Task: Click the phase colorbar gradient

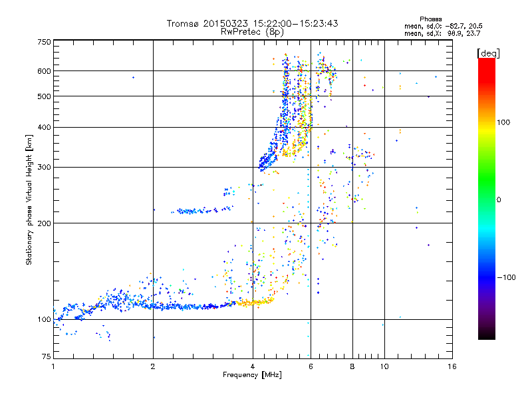Action: click(x=487, y=199)
